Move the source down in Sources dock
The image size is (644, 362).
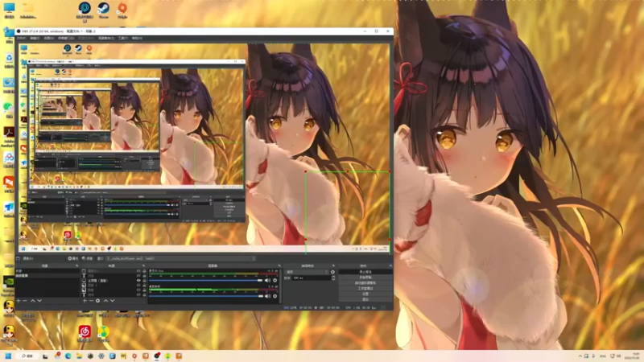pos(113,300)
